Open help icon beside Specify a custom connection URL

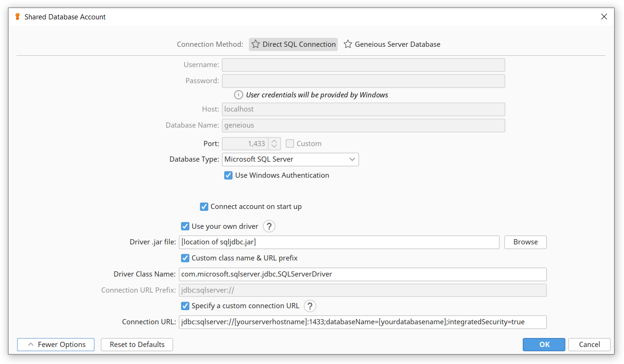pos(310,306)
